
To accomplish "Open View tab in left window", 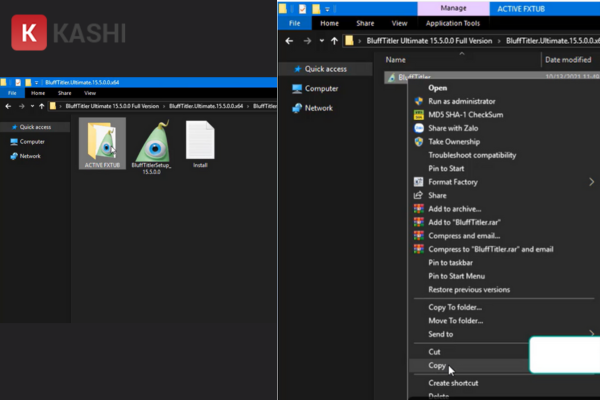I will pos(90,93).
